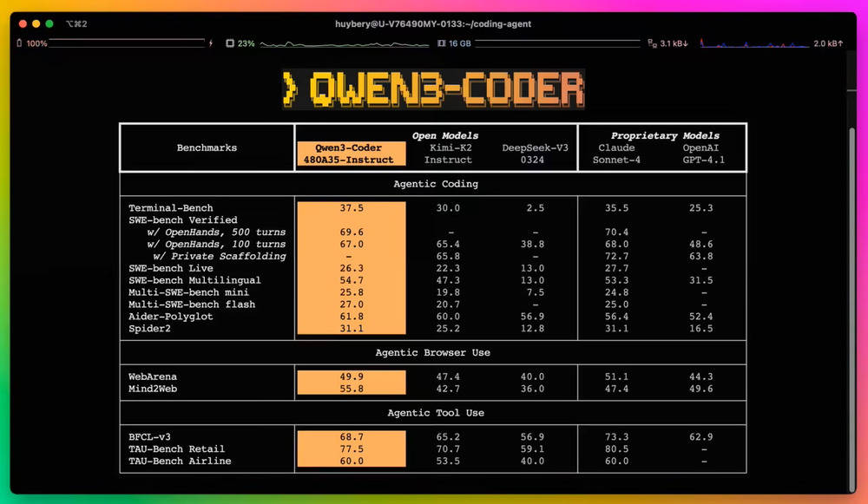
Task: Click the Mind2Web row label
Action: point(153,389)
